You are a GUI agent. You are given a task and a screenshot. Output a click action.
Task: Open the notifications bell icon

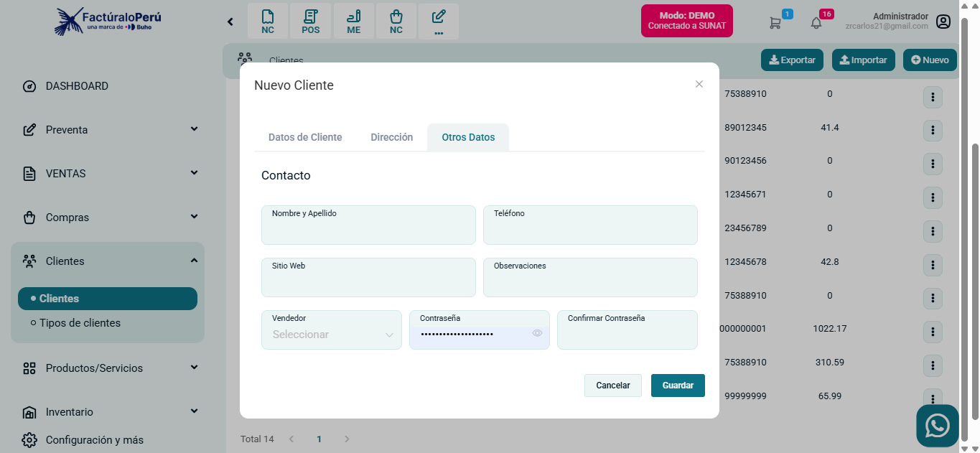816,22
